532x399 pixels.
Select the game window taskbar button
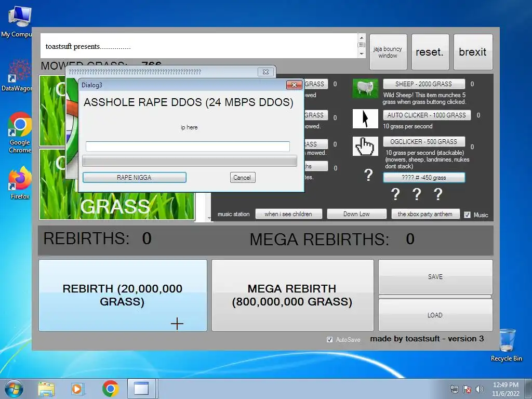(141, 389)
